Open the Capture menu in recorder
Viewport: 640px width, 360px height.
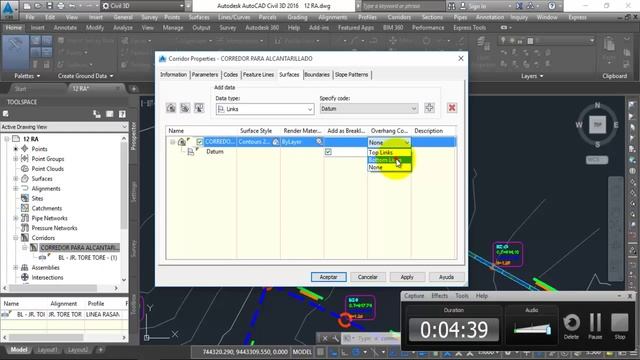(x=414, y=296)
